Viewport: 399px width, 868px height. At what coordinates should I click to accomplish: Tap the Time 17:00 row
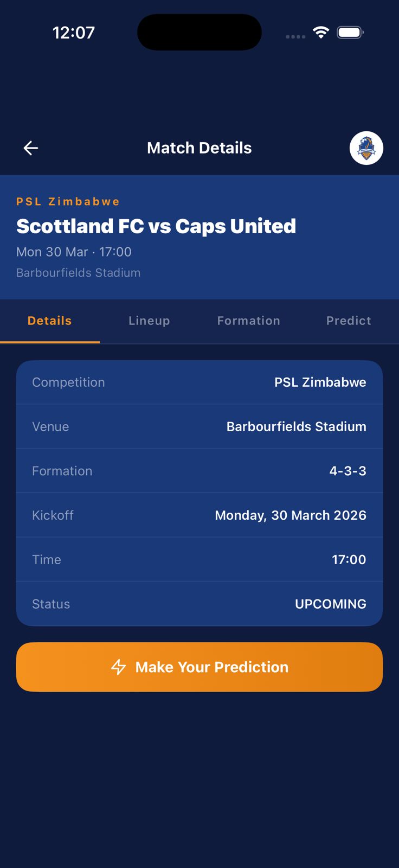click(200, 560)
